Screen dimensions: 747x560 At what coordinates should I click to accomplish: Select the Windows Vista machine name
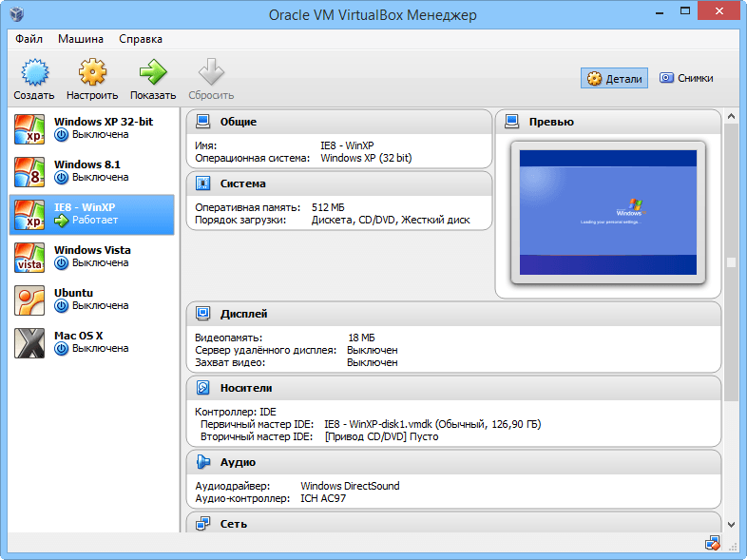(x=92, y=250)
